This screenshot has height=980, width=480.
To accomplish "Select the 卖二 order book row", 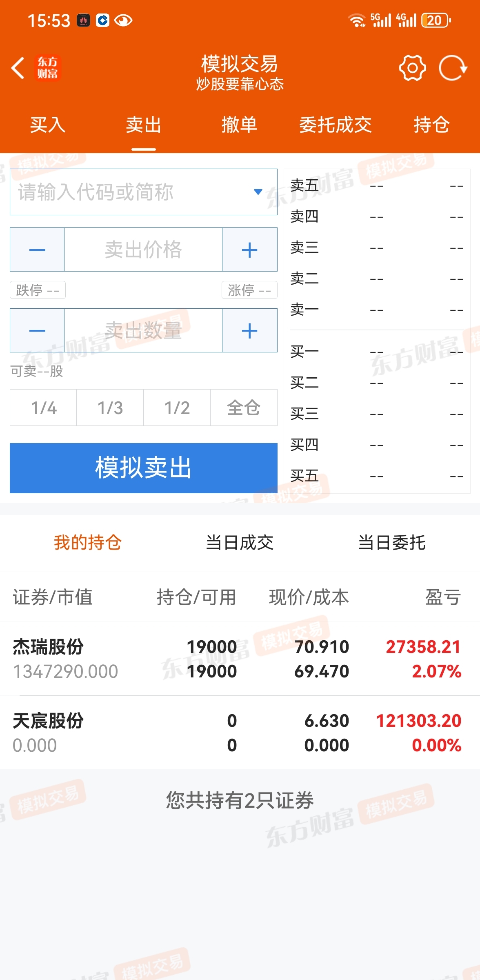I will point(377,279).
